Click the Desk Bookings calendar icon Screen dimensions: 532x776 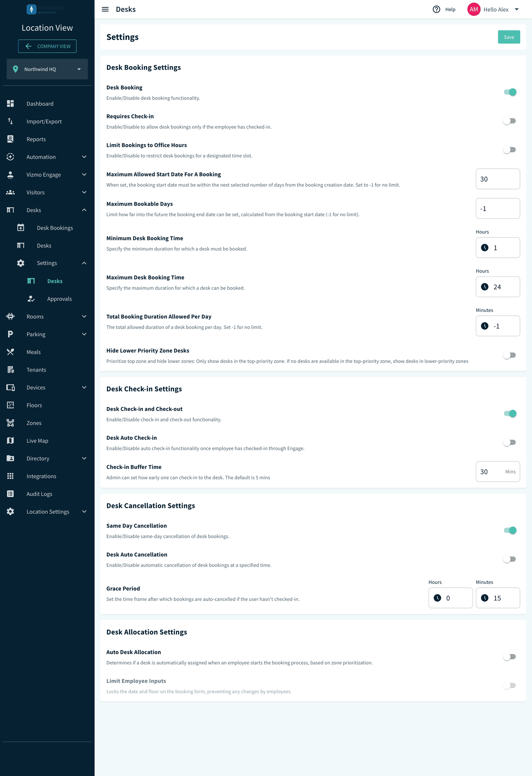[21, 228]
